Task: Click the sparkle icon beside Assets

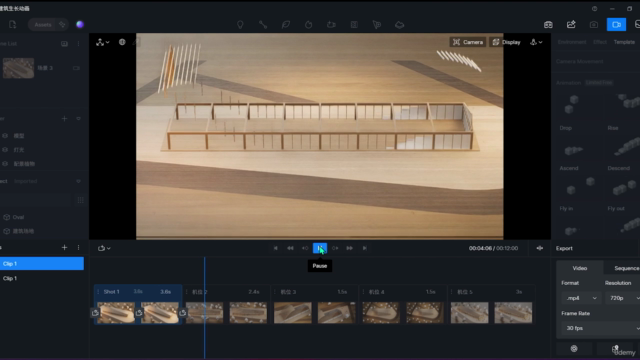Action: pyautogui.click(x=62, y=24)
